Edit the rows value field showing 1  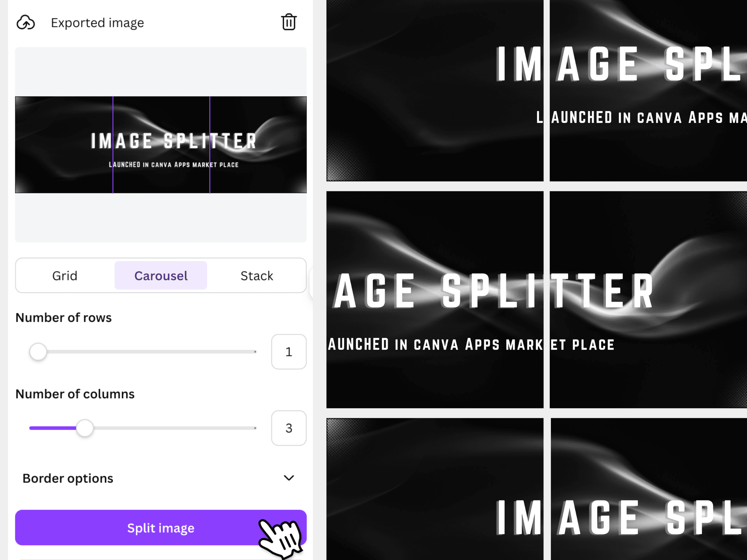[289, 352]
